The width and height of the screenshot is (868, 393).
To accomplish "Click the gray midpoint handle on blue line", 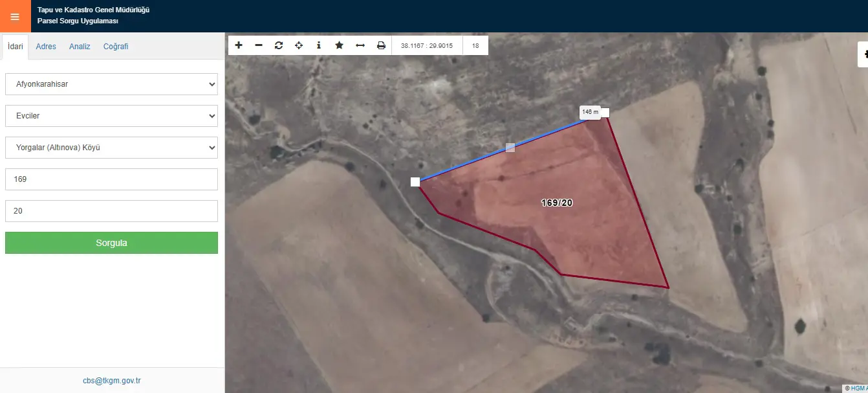I will 510,148.
